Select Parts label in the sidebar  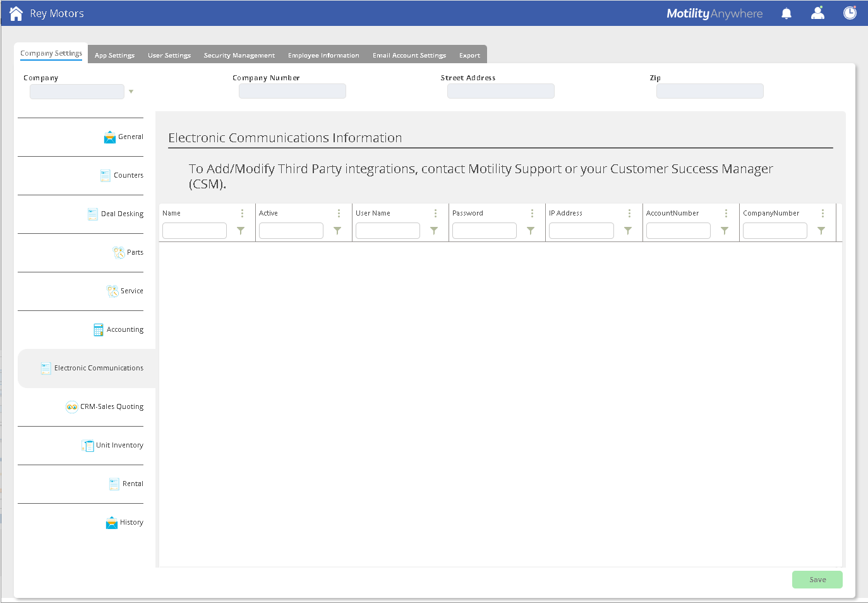click(x=135, y=253)
